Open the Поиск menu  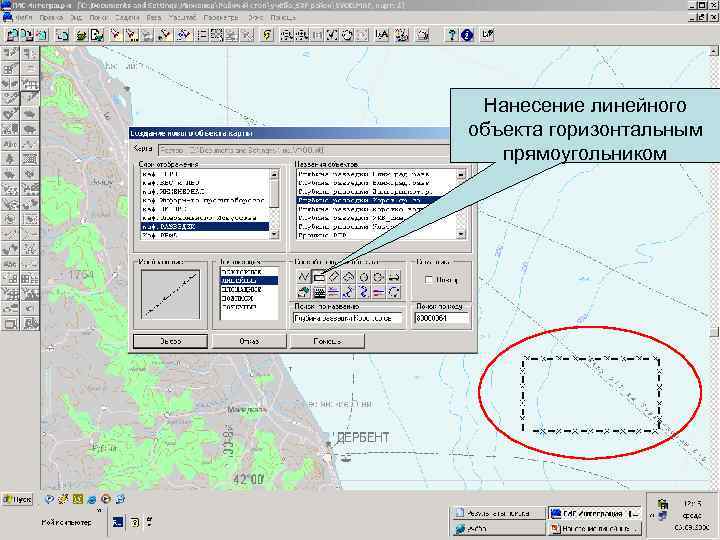(x=99, y=17)
